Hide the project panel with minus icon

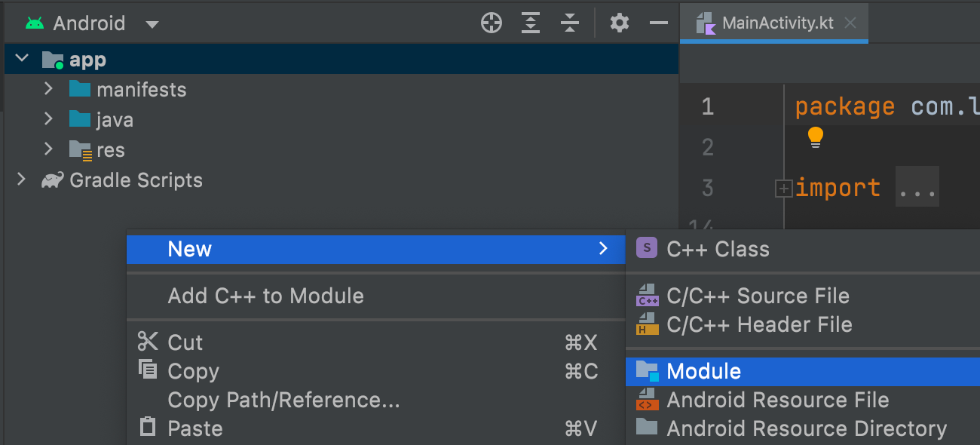click(x=659, y=23)
